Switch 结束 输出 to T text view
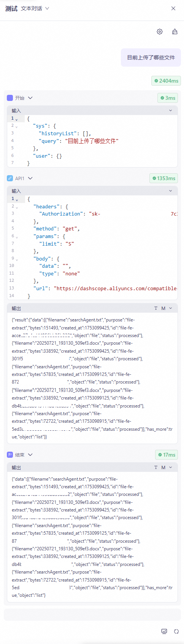Image resolution: width=184 pixels, height=644 pixels. (156, 467)
